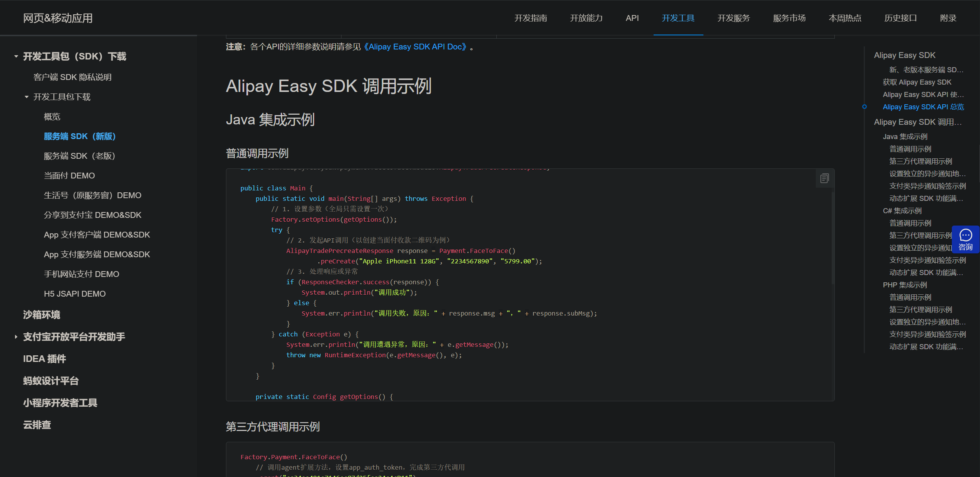This screenshot has width=980, height=477.
Task: Jump to C# 集成示例 in outline
Action: coord(902,211)
